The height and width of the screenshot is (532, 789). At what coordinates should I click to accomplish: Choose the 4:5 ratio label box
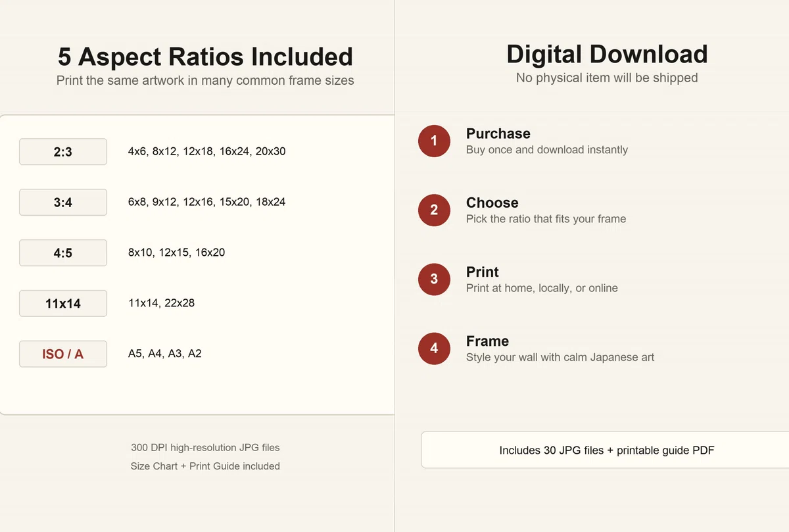63,253
